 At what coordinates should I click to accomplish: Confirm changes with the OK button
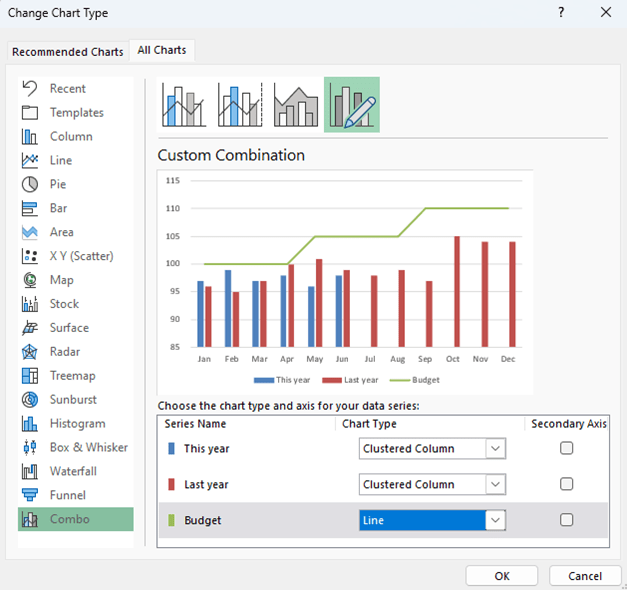click(502, 576)
